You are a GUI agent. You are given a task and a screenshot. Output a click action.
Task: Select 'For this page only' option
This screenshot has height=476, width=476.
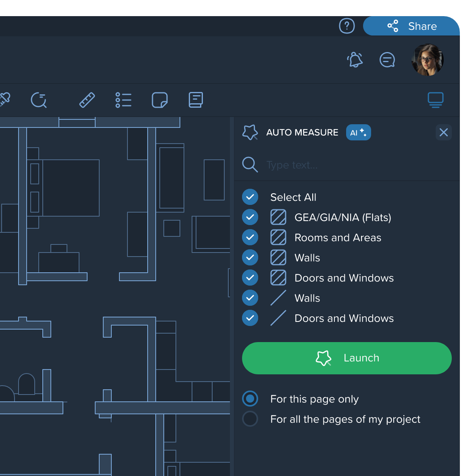(x=250, y=399)
